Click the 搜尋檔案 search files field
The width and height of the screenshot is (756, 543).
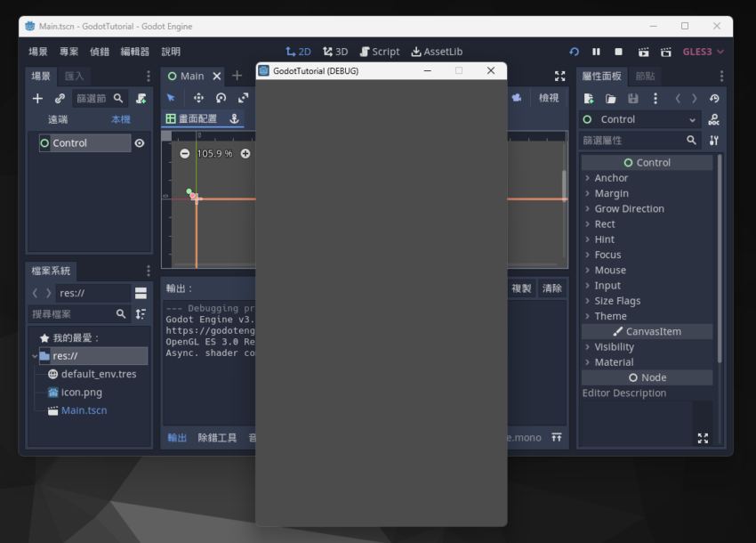point(79,314)
